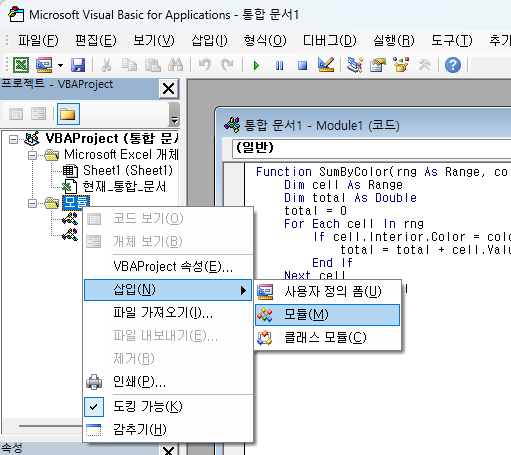
Task: Choose 클래스 모듈(C) in submenu
Action: [328, 338]
